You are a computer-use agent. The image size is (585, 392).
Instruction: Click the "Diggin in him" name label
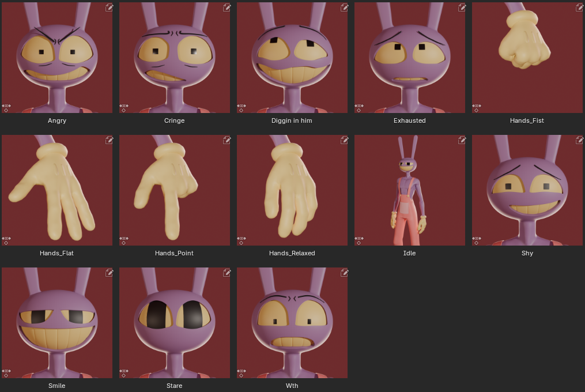click(x=292, y=120)
